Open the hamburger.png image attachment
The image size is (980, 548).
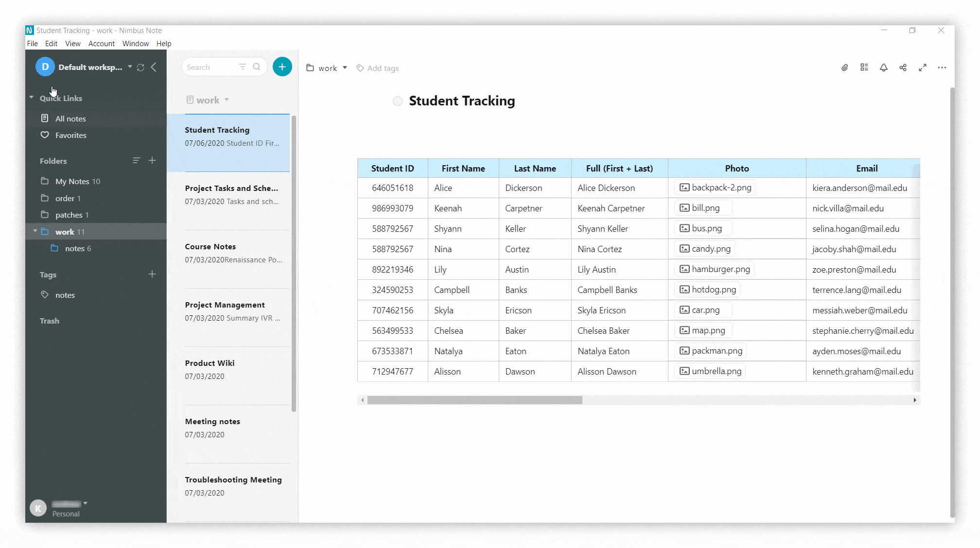(x=714, y=269)
